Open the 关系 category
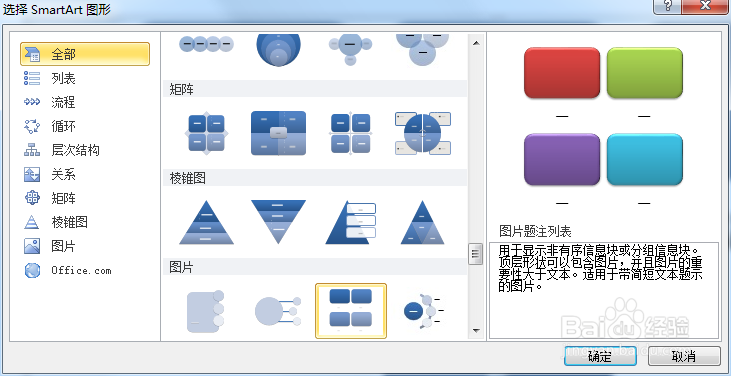The width and height of the screenshot is (731, 376). pos(63,174)
